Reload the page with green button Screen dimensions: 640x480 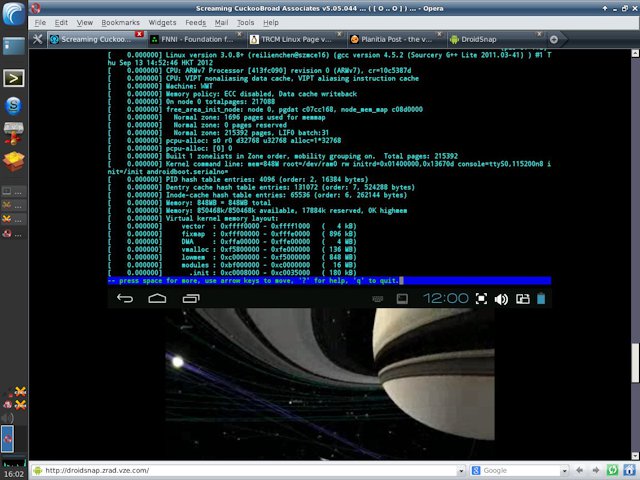tap(612, 470)
